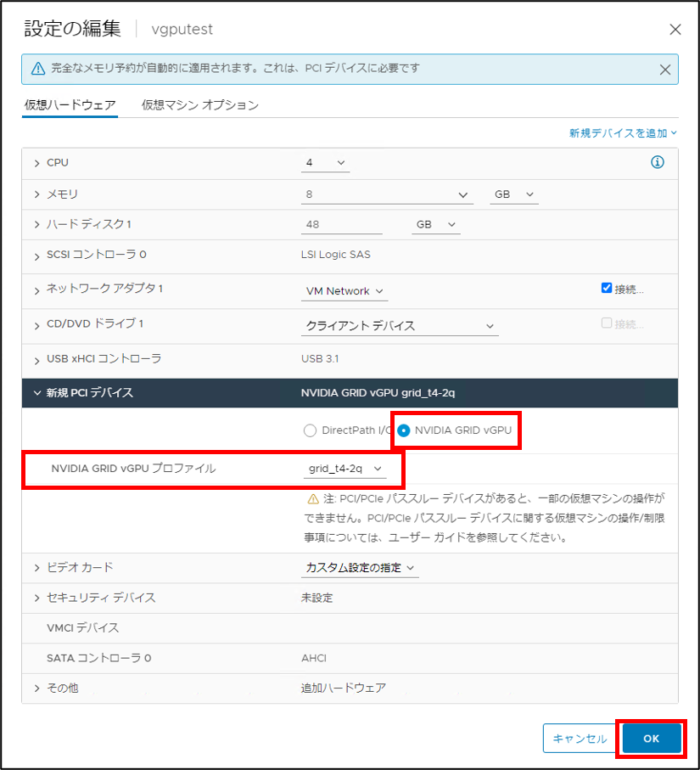Close the Edit Settings dialog with X
This screenshot has height=770, width=700.
click(x=675, y=30)
